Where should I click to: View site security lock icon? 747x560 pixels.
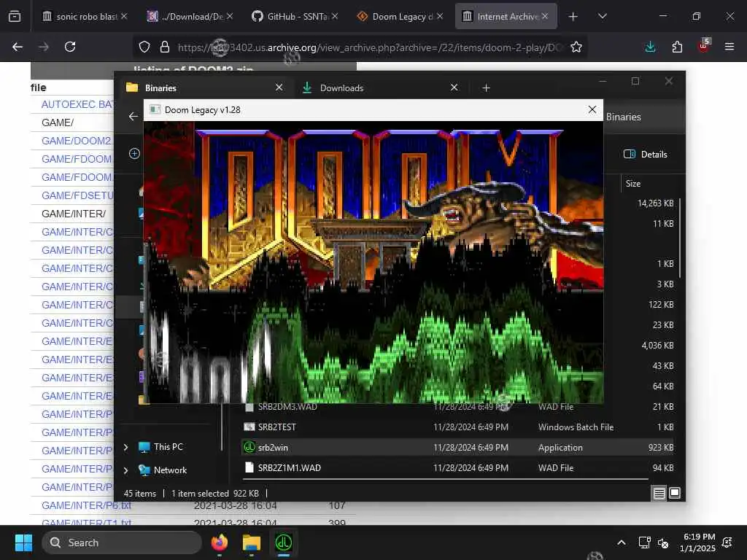pos(165,47)
